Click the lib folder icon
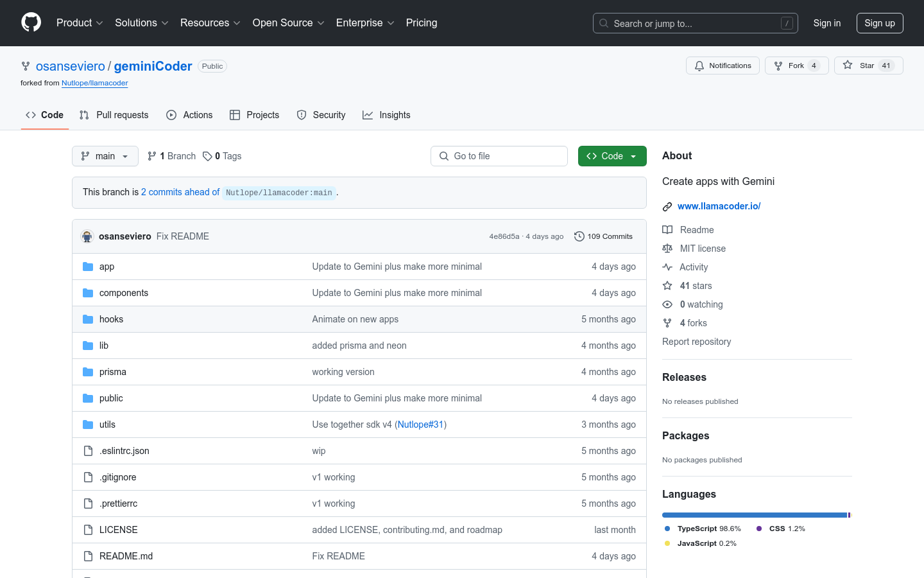Image resolution: width=924 pixels, height=578 pixels. (88, 346)
